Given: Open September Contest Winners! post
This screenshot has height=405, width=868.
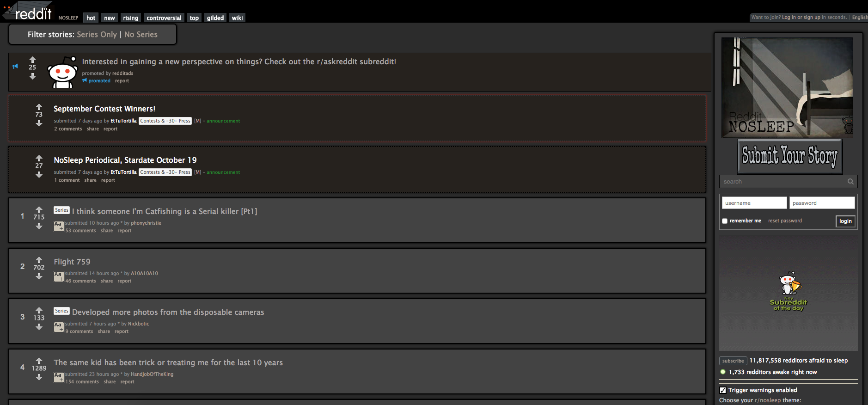Looking at the screenshot, I should click(x=104, y=109).
